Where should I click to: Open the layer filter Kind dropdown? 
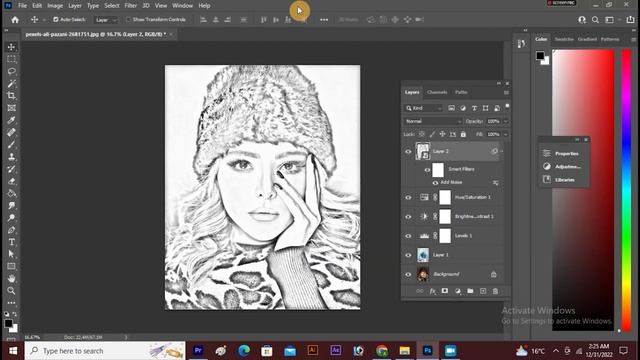[424, 108]
